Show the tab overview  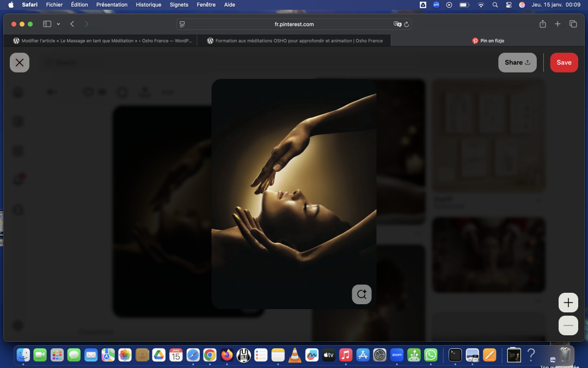click(x=573, y=24)
